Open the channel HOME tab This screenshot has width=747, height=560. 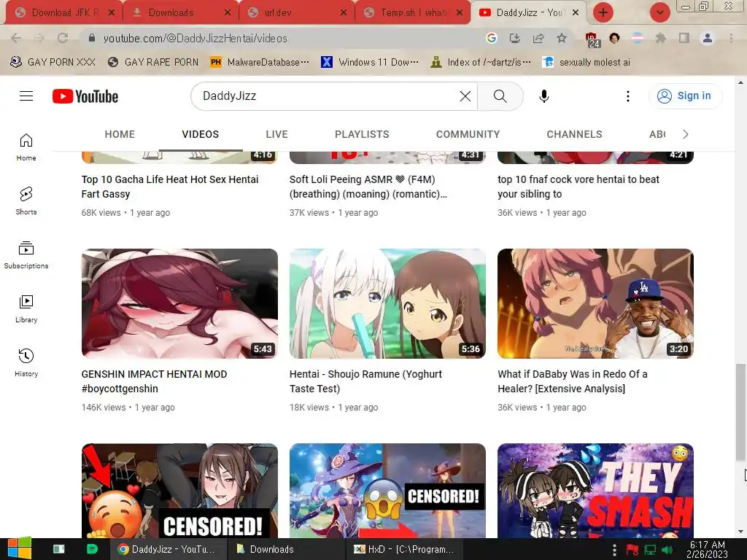pos(120,134)
